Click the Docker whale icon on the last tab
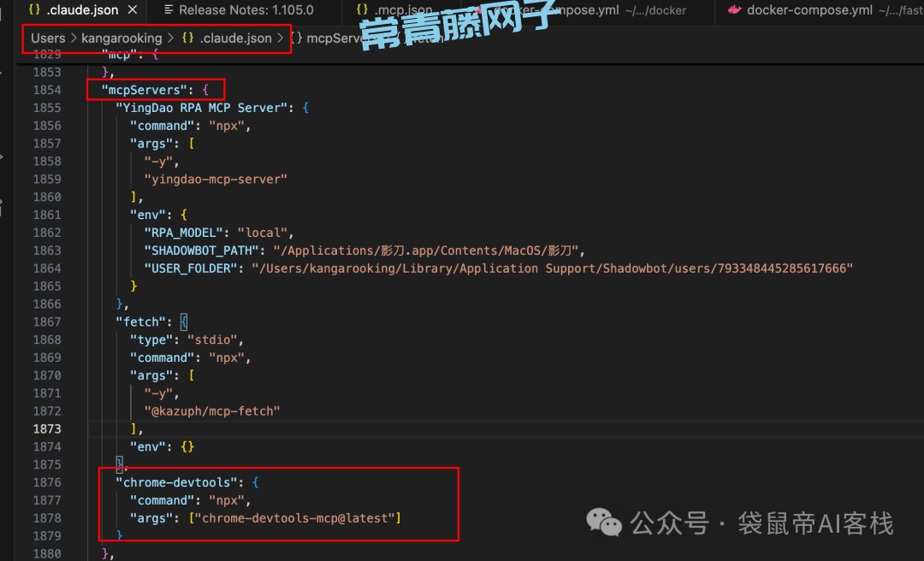 coord(734,10)
